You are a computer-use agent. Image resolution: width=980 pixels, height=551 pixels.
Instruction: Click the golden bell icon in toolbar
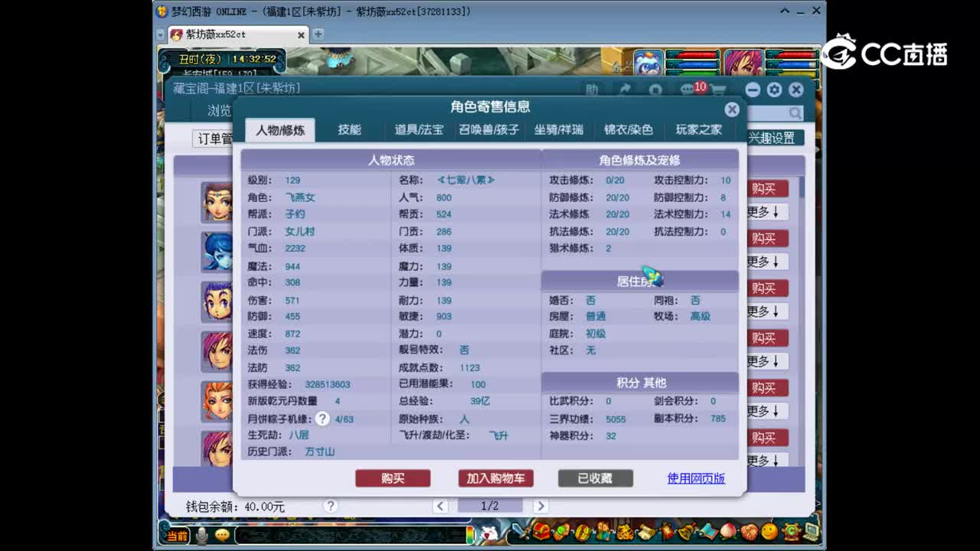pos(686,531)
